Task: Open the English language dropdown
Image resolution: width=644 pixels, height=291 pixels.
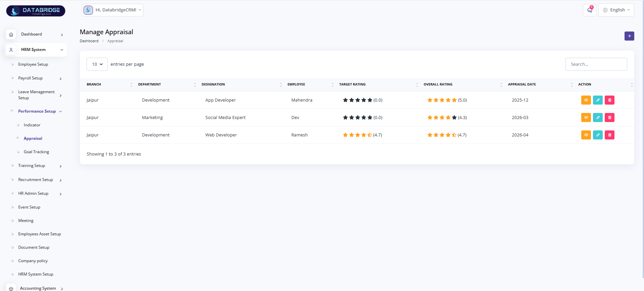Action: click(616, 10)
